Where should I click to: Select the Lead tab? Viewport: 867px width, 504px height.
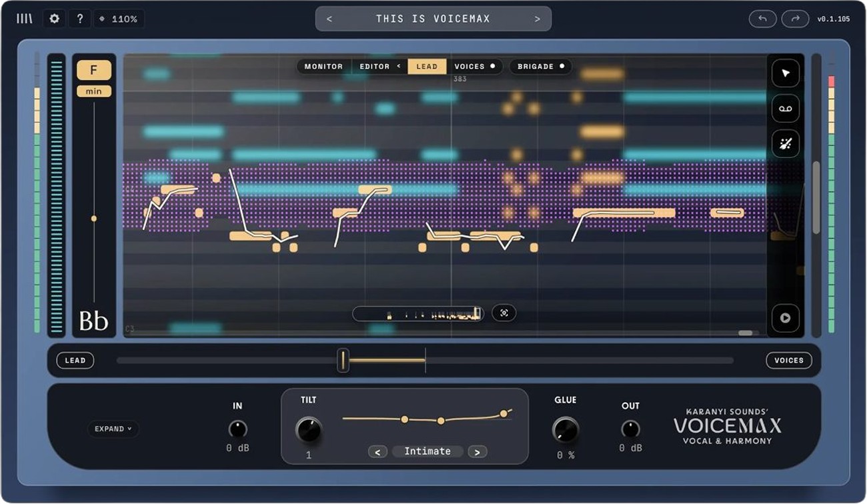427,67
